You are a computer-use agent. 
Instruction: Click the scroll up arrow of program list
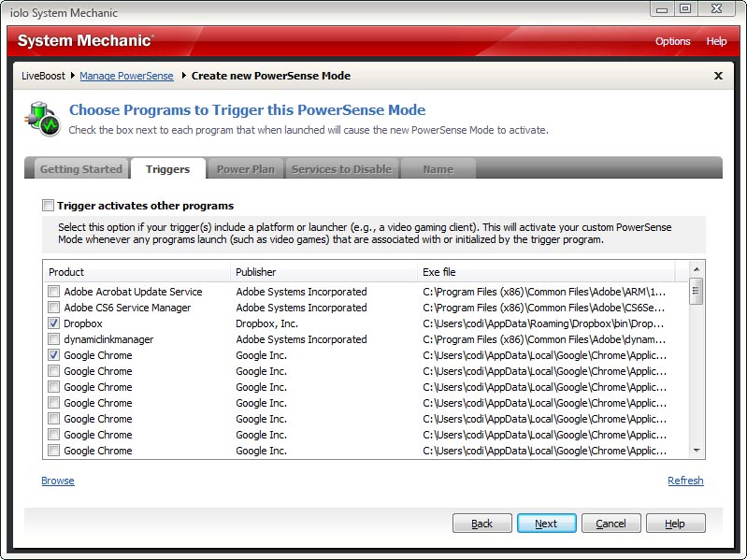[x=697, y=269]
